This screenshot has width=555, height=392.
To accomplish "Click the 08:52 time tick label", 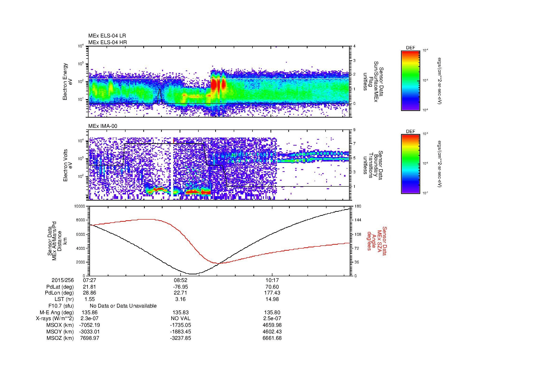I will (x=181, y=280).
